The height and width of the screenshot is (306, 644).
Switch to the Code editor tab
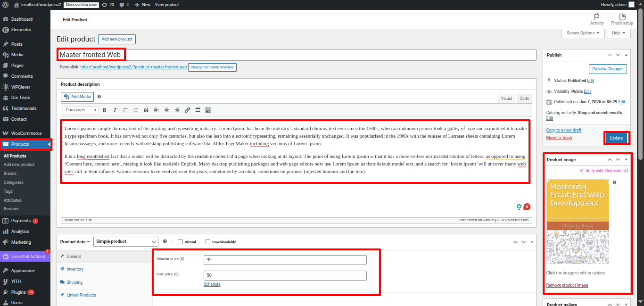[524, 99]
